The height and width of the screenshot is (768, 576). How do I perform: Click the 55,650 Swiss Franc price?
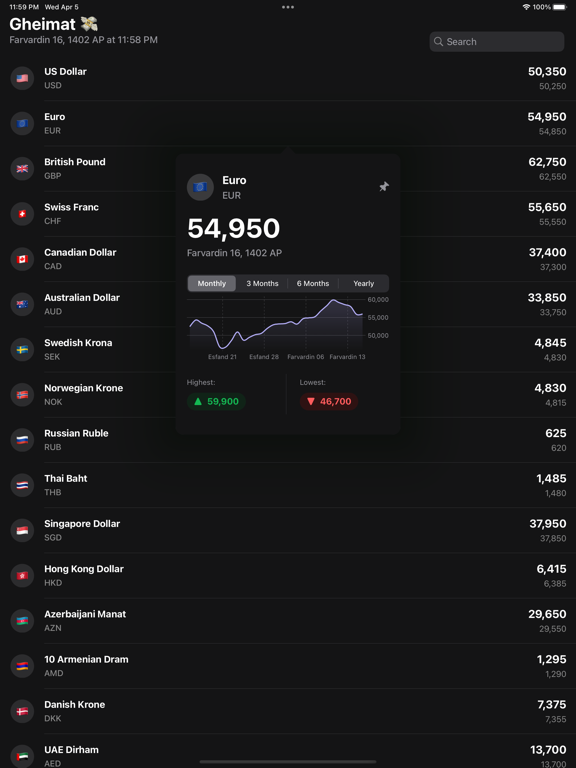tap(547, 207)
